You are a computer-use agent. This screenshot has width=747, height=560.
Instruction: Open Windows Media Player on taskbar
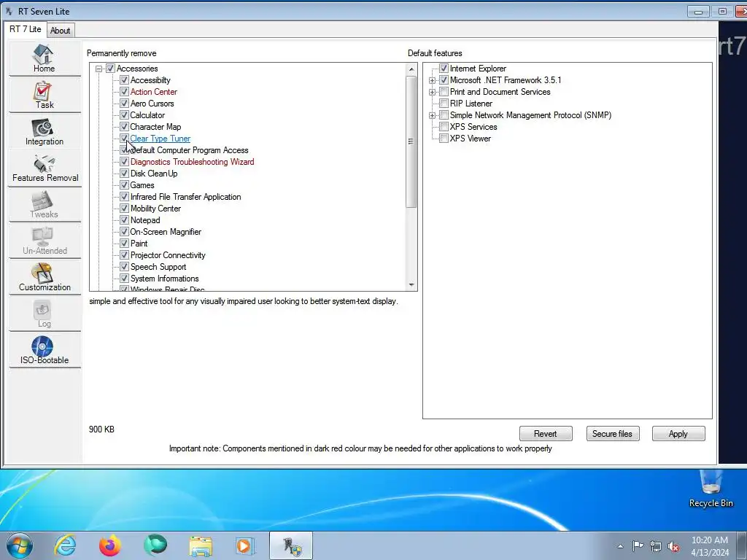245,545
